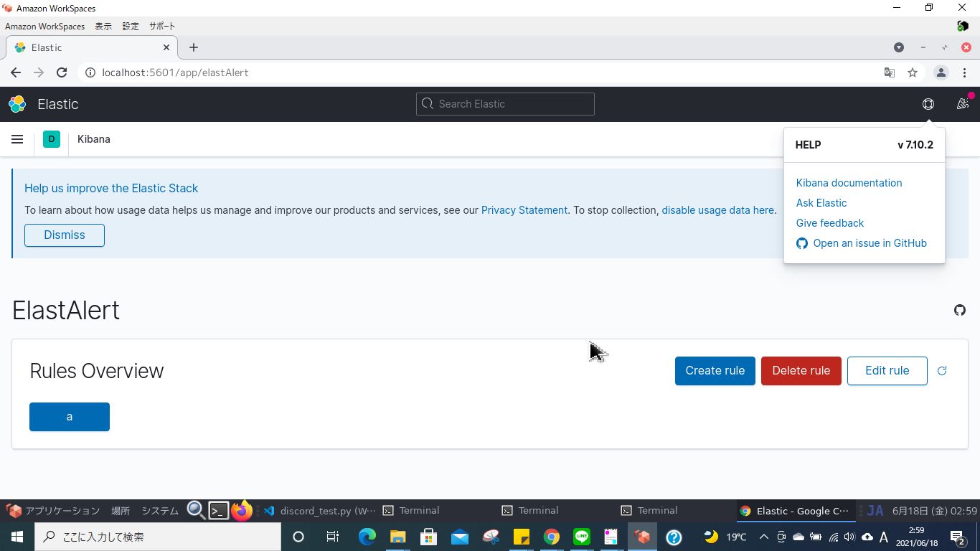Open the Chrome profile account dropdown
The width and height of the screenshot is (980, 551).
pyautogui.click(x=941, y=72)
